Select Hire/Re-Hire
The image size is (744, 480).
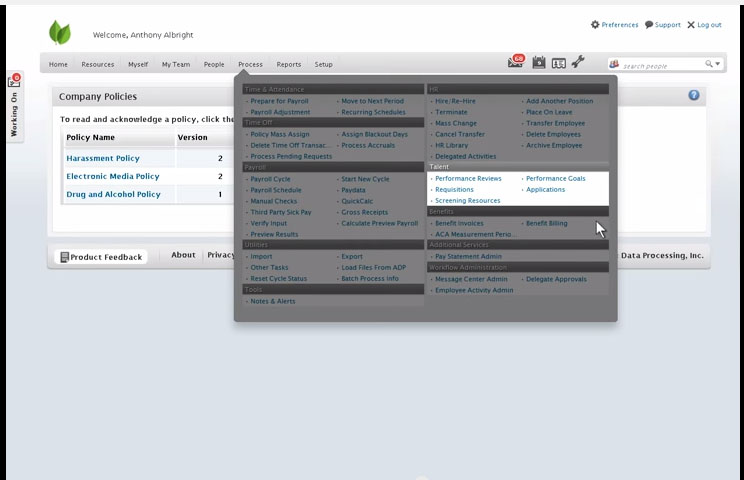click(455, 101)
